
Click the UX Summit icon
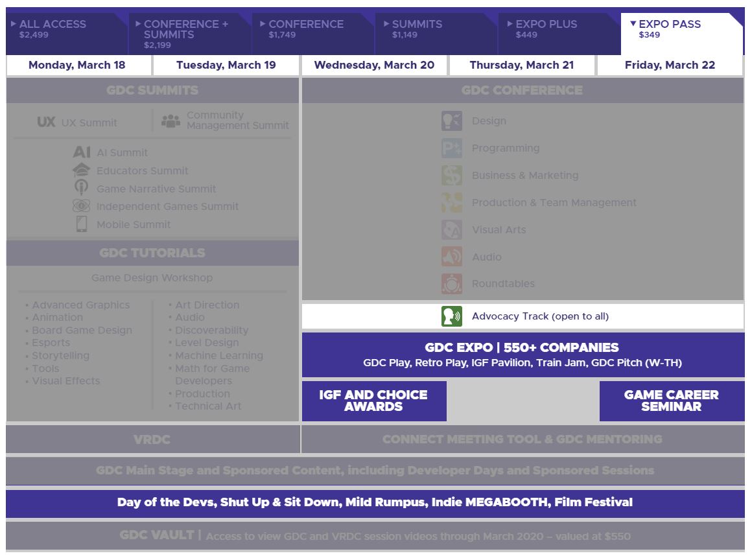pos(47,122)
